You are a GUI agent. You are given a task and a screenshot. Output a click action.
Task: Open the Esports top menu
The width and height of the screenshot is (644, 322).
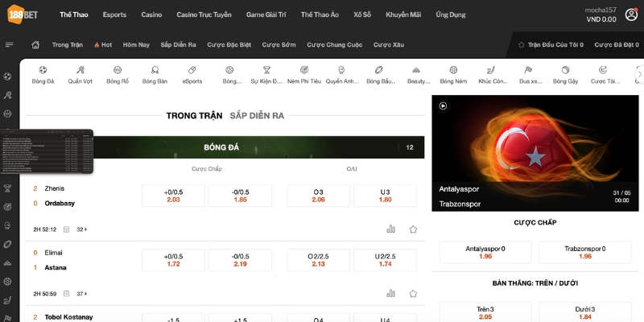(x=114, y=14)
